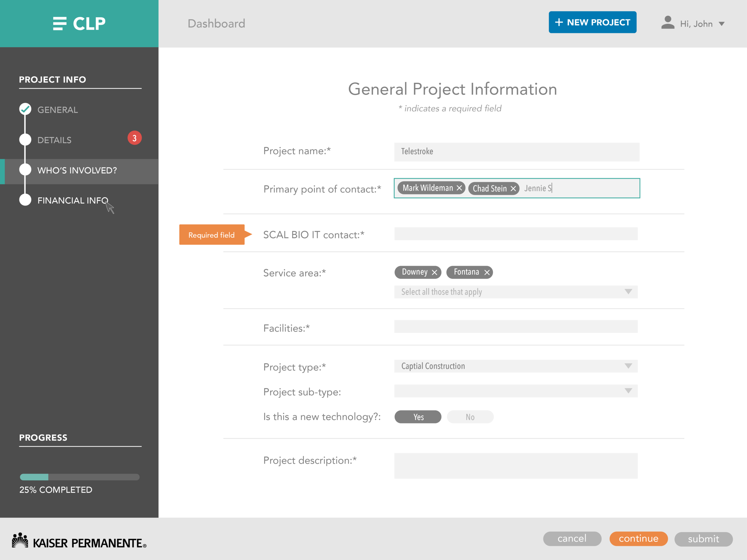Image resolution: width=747 pixels, height=560 pixels.
Task: Click the submit button
Action: 703,539
